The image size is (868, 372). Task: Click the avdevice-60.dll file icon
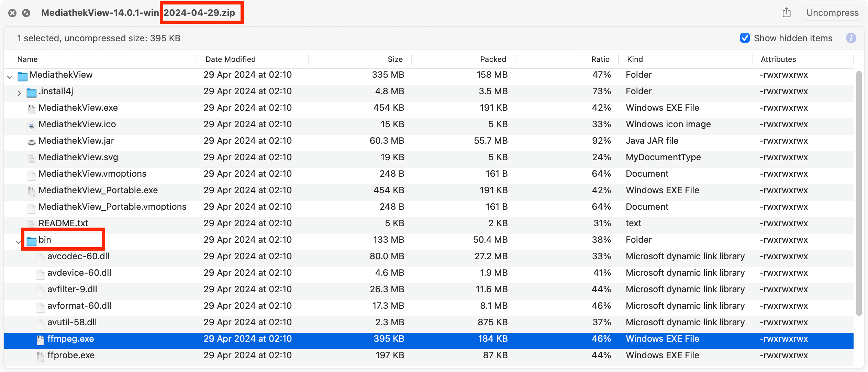pos(41,274)
